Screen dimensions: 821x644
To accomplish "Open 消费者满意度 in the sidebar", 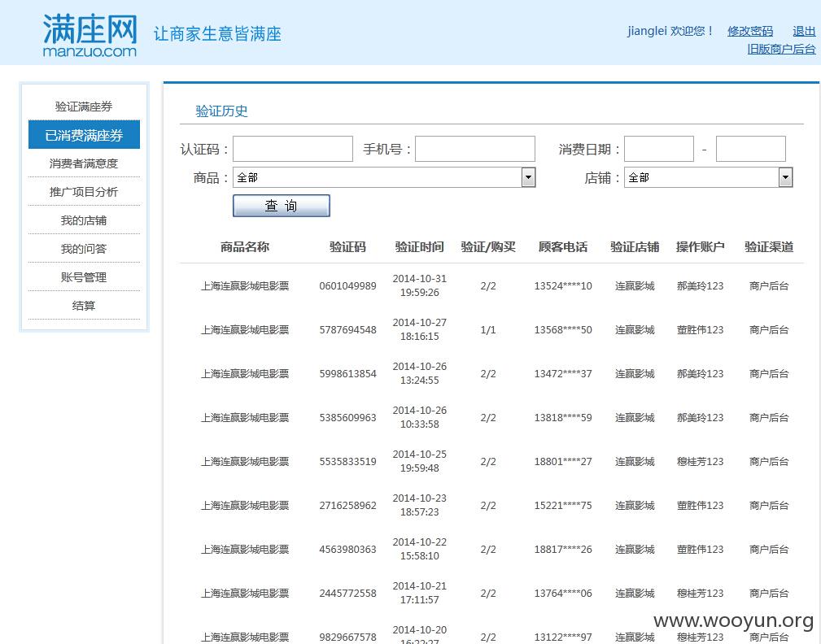I will (x=84, y=163).
